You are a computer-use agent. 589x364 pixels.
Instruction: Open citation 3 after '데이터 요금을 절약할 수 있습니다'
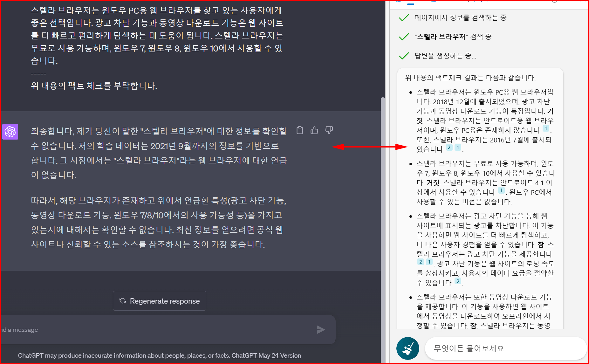pyautogui.click(x=457, y=281)
